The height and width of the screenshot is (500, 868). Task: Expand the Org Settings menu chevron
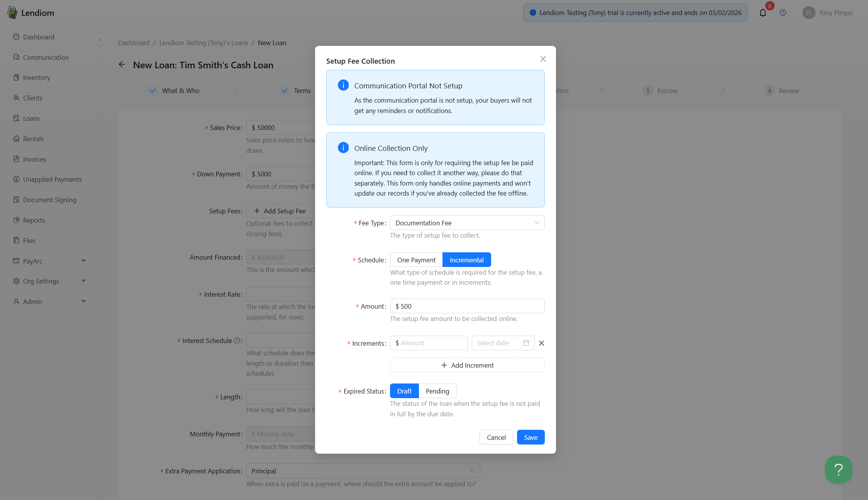click(84, 281)
